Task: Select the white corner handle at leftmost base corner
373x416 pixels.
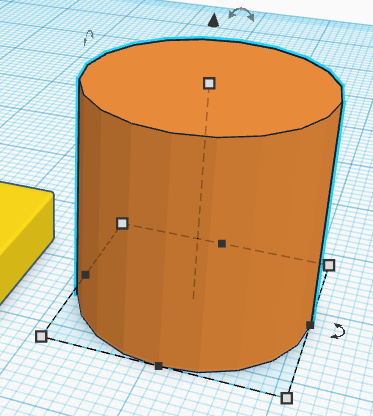Action: 41,336
